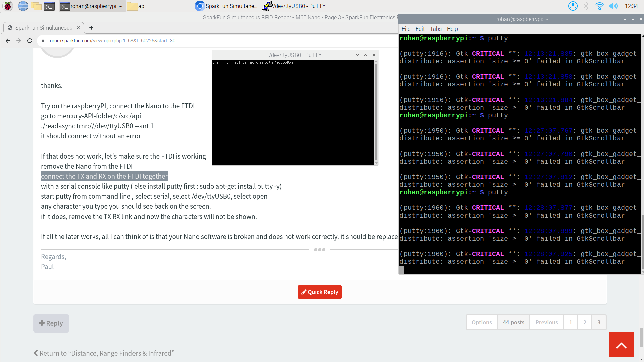Expand the PuTTY window menu chevron
Image resolution: width=644 pixels, height=362 pixels.
click(x=358, y=55)
